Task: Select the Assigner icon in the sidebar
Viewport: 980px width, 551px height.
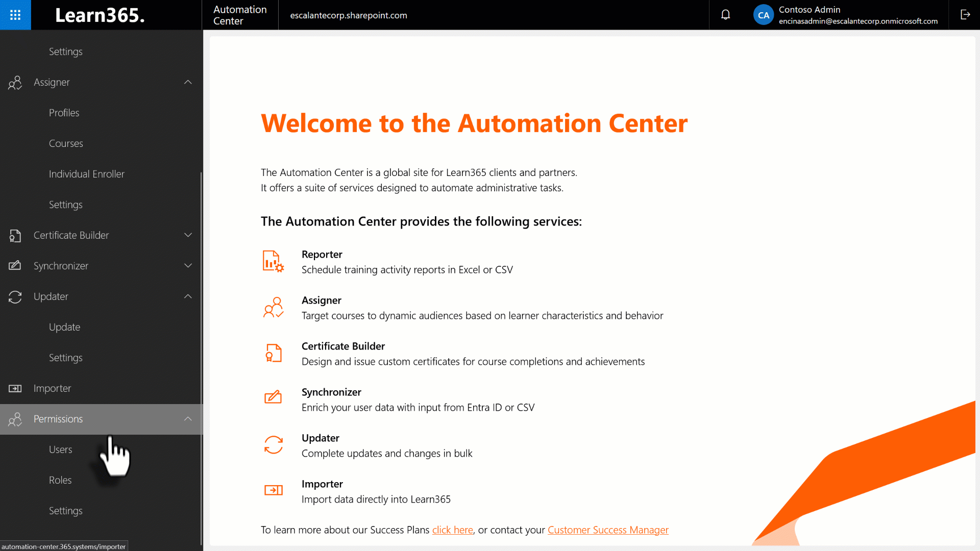Action: (15, 82)
